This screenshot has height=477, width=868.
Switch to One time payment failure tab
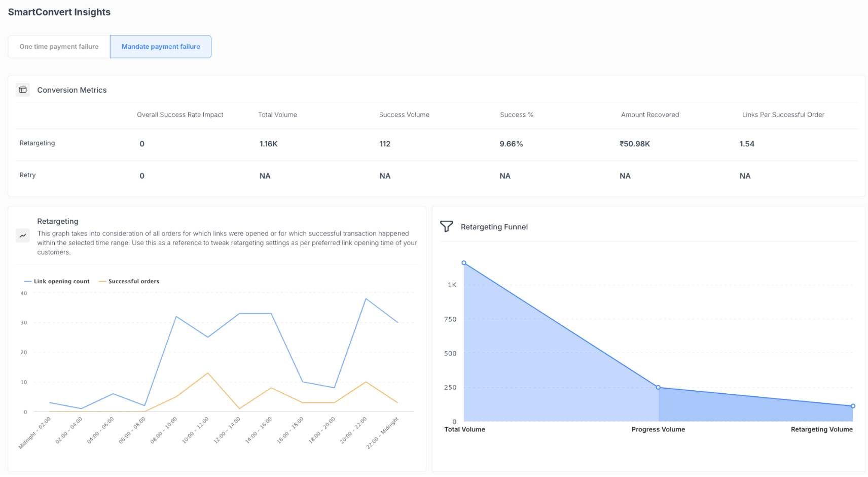(x=59, y=47)
